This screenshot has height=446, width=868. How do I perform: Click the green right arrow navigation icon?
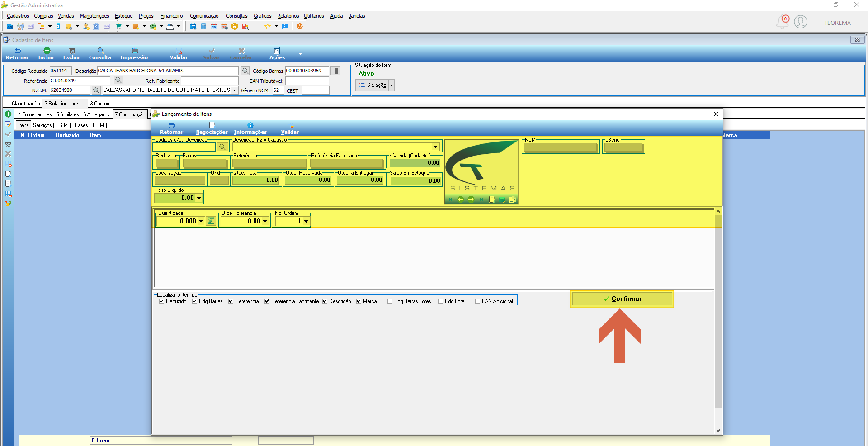[x=471, y=199]
